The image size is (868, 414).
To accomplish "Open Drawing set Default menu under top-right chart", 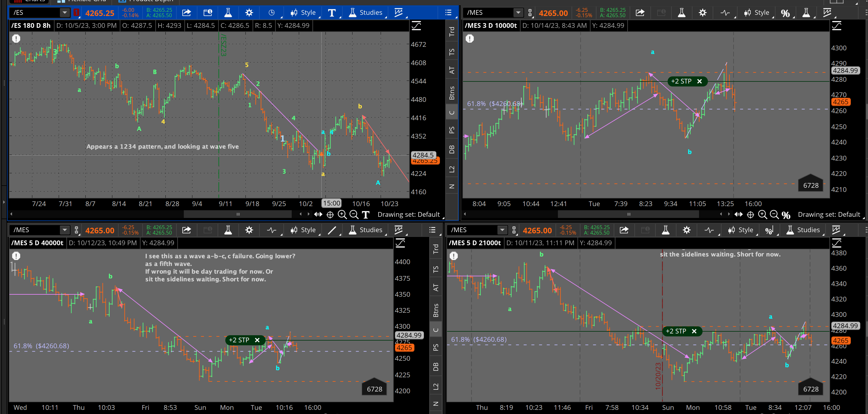I will (829, 214).
